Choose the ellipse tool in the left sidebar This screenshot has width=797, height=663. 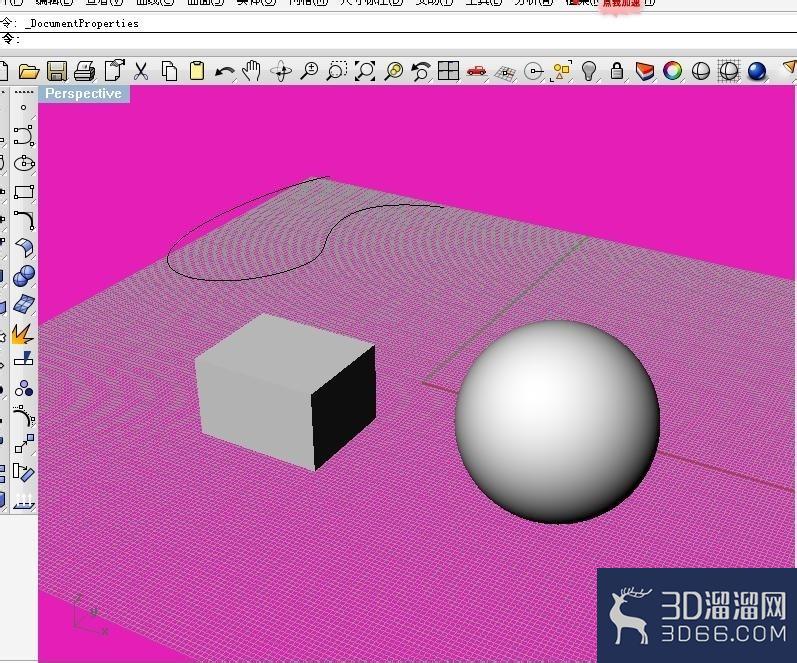[24, 164]
